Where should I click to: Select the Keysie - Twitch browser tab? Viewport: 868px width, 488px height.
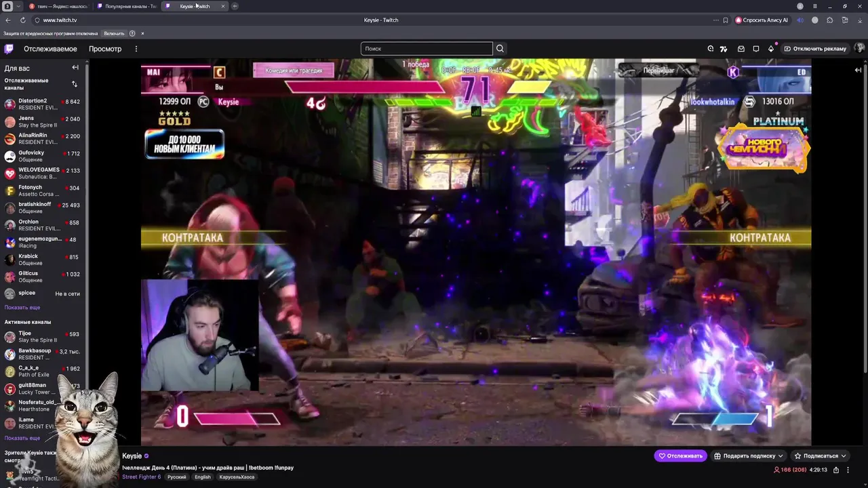pos(195,6)
